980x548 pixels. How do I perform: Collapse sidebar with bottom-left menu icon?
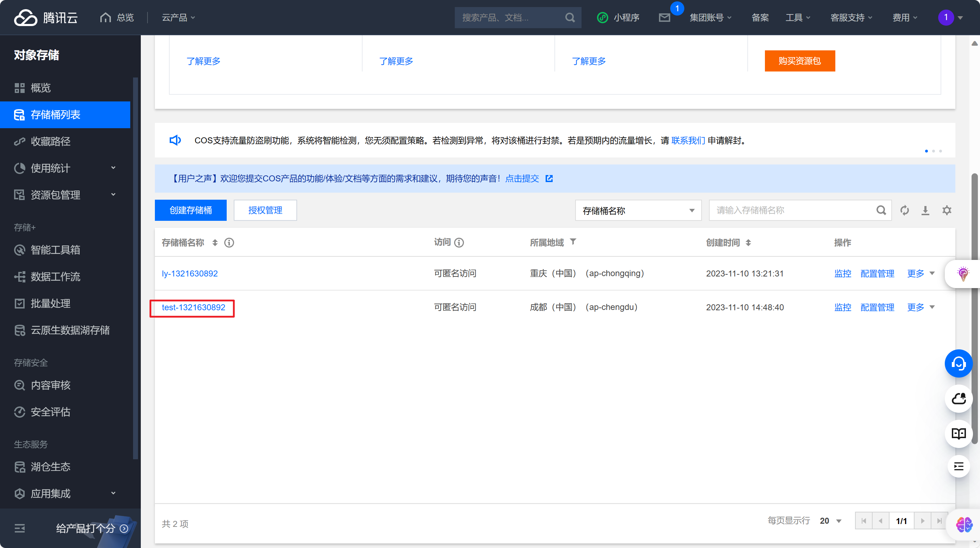(19, 528)
